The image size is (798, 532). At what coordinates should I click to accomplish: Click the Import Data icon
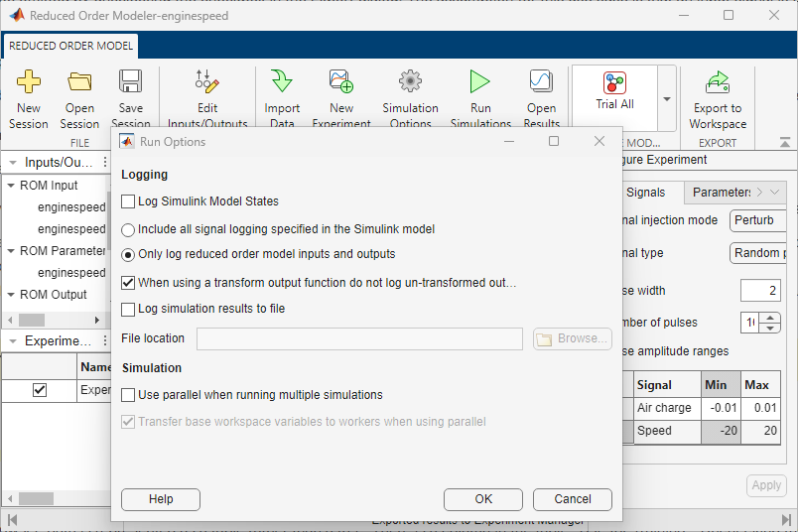282,81
